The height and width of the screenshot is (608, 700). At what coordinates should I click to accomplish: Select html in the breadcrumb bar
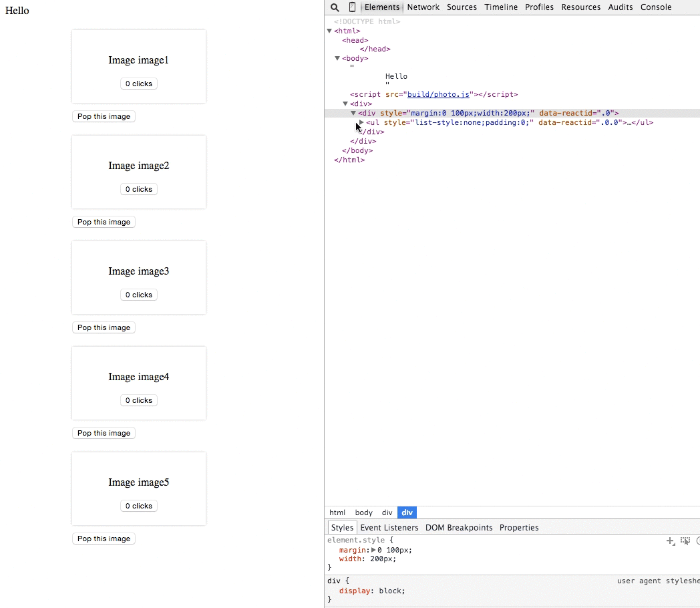337,512
